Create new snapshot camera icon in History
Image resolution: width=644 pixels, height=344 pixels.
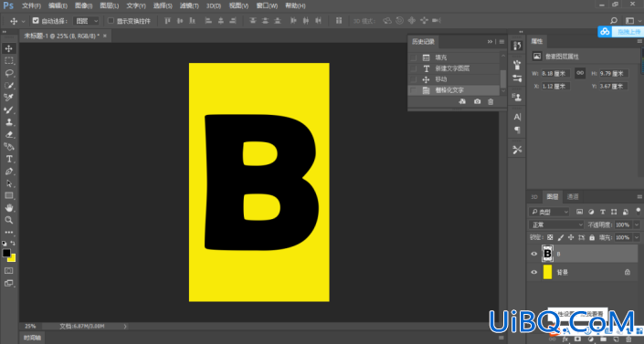(x=477, y=101)
